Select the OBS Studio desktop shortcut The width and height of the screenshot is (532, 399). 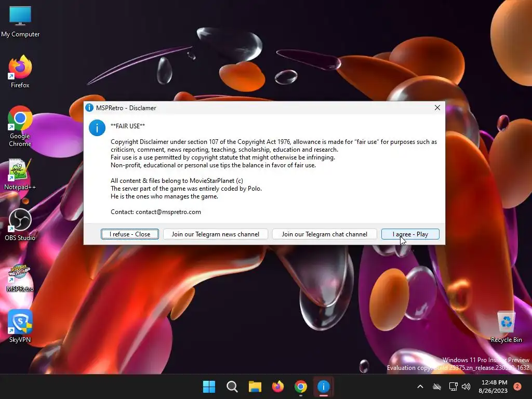(x=20, y=224)
